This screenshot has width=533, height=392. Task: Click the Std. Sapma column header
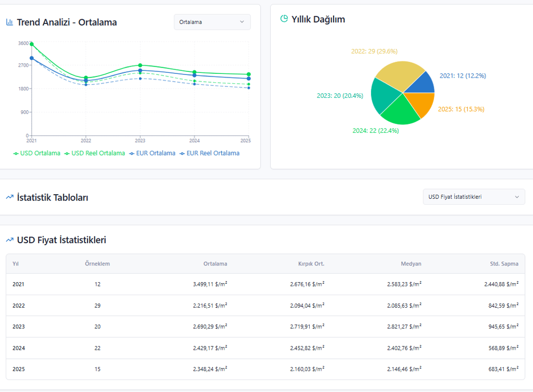tap(504, 264)
